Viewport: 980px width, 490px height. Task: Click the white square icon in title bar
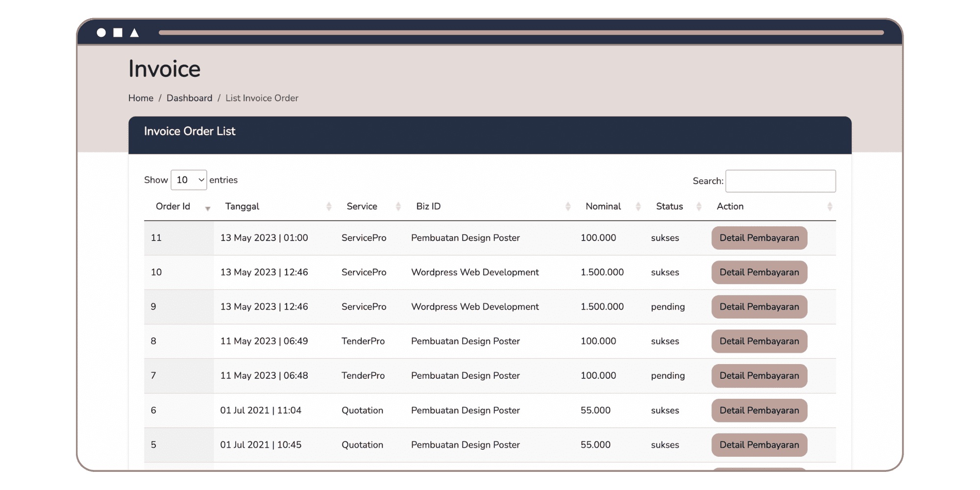[x=118, y=33]
